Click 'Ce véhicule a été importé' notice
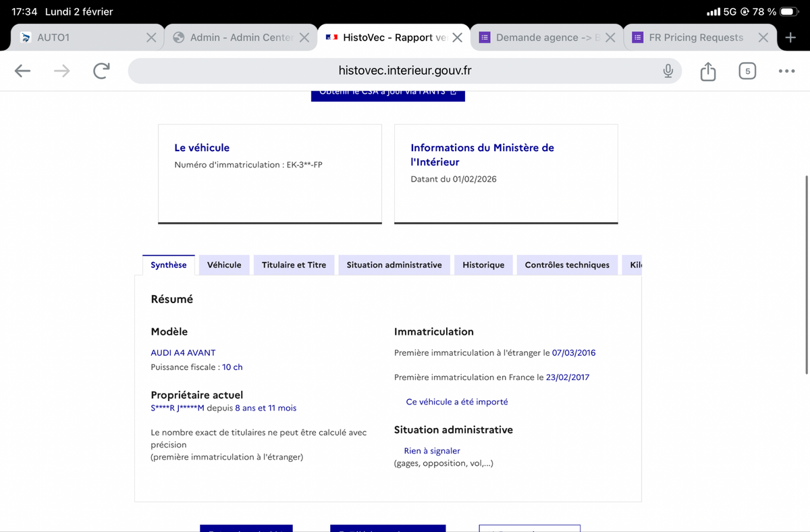Screen dimensions: 810x532 (x=457, y=402)
